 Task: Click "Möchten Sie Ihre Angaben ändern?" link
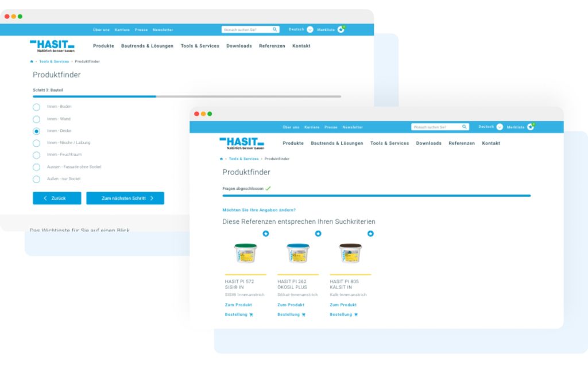tap(259, 210)
